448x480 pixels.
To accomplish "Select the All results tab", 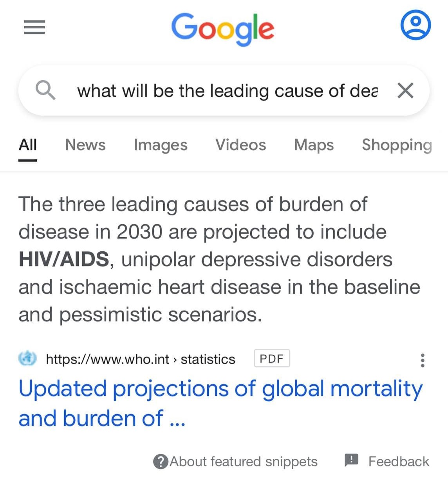I will coord(28,145).
